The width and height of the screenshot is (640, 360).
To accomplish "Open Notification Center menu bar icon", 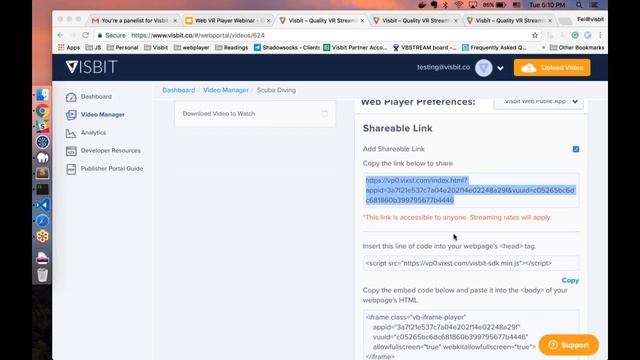I will (594, 5).
